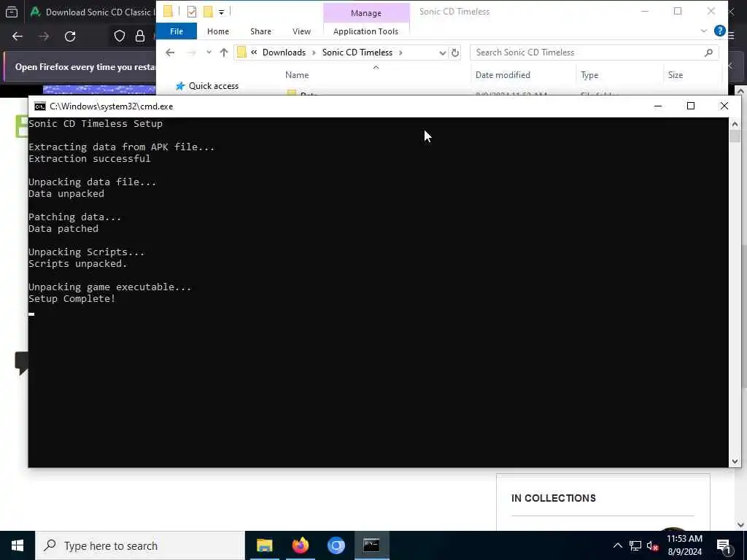Click the Firefox tracking protection shield icon
The image size is (747, 560).
[120, 36]
